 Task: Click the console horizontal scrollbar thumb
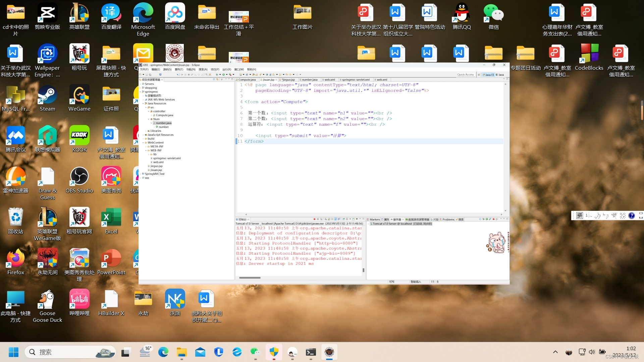point(250,278)
